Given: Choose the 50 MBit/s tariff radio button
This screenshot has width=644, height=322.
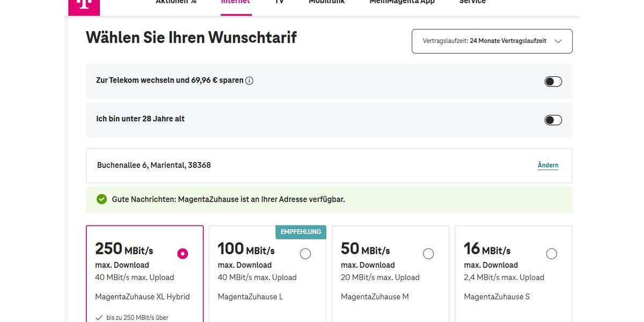Looking at the screenshot, I should 428,254.
